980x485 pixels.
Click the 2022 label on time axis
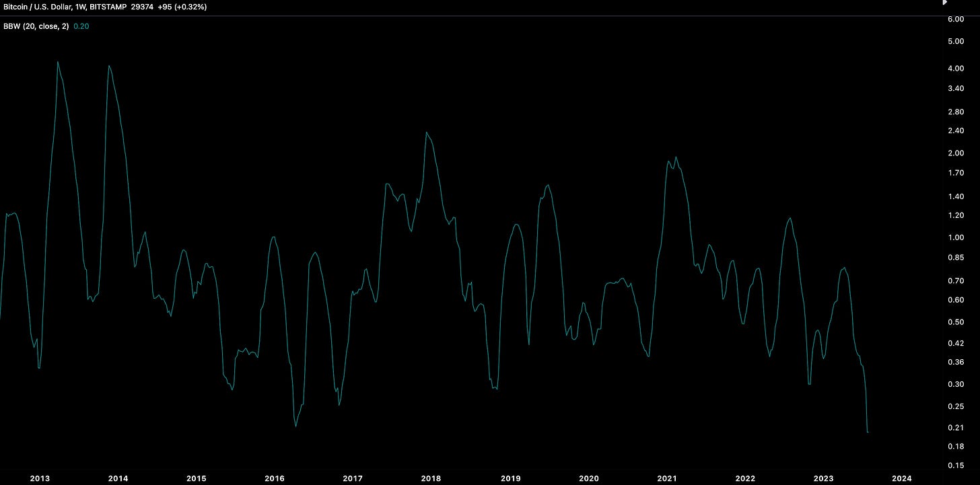click(x=745, y=478)
